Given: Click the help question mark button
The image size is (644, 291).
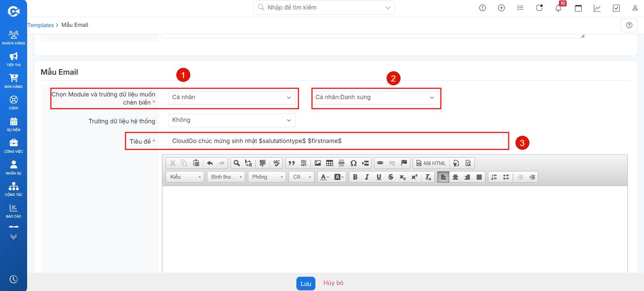Looking at the screenshot, I should [x=629, y=25].
